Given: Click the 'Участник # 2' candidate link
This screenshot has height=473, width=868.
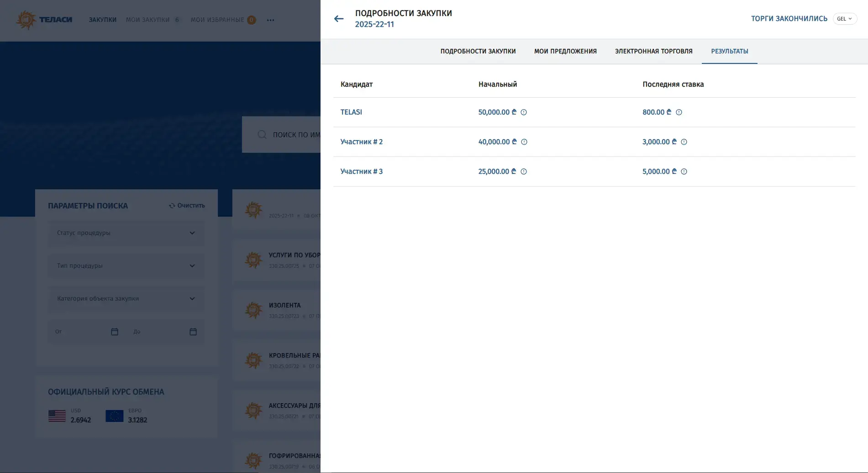Looking at the screenshot, I should point(361,142).
